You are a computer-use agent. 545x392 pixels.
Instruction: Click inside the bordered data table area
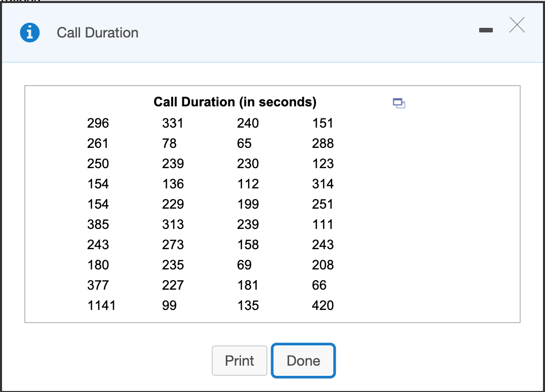pyautogui.click(x=272, y=203)
